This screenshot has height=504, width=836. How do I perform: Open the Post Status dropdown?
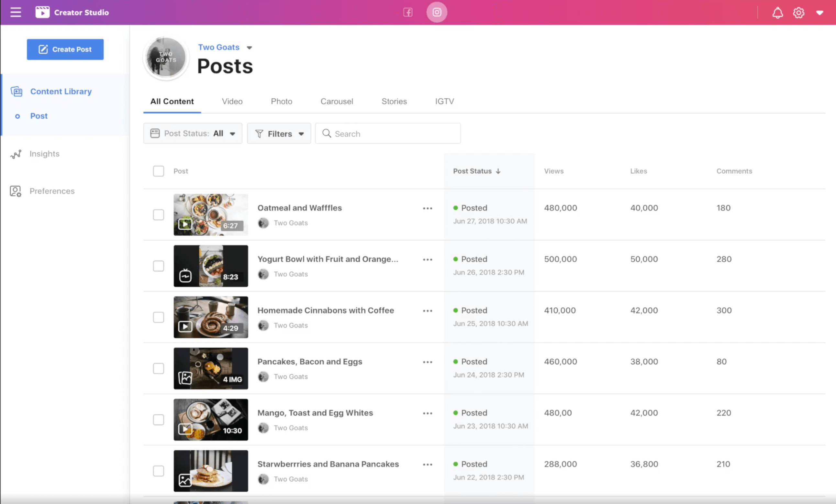[193, 133]
